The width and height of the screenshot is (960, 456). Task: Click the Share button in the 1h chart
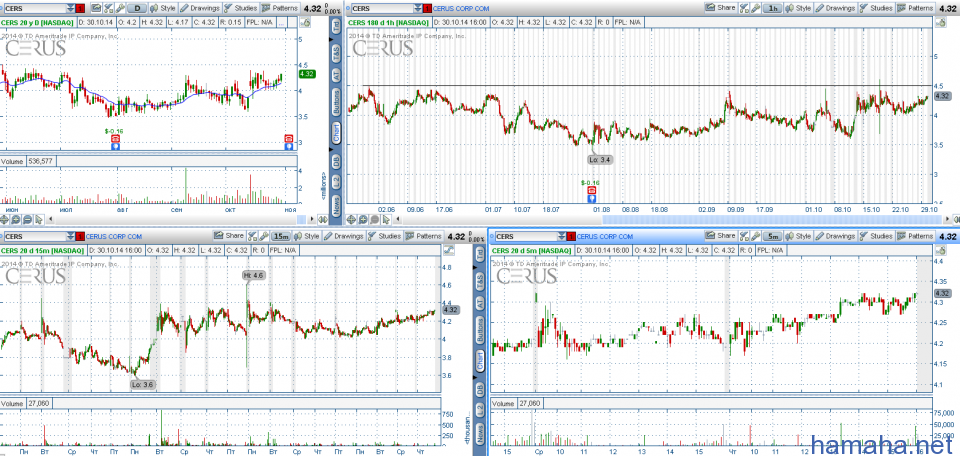(719, 9)
